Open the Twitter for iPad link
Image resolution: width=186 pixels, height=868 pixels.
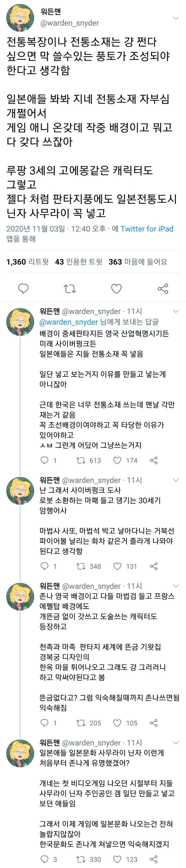point(147,229)
